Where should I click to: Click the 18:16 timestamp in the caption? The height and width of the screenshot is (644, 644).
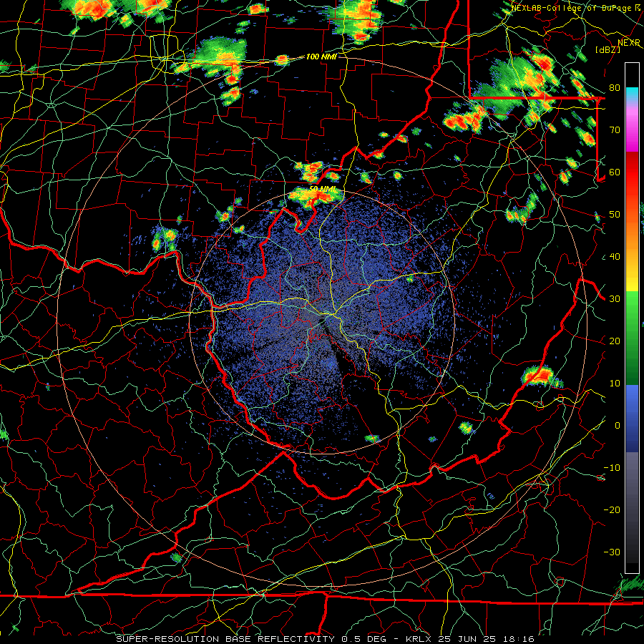pyautogui.click(x=518, y=639)
